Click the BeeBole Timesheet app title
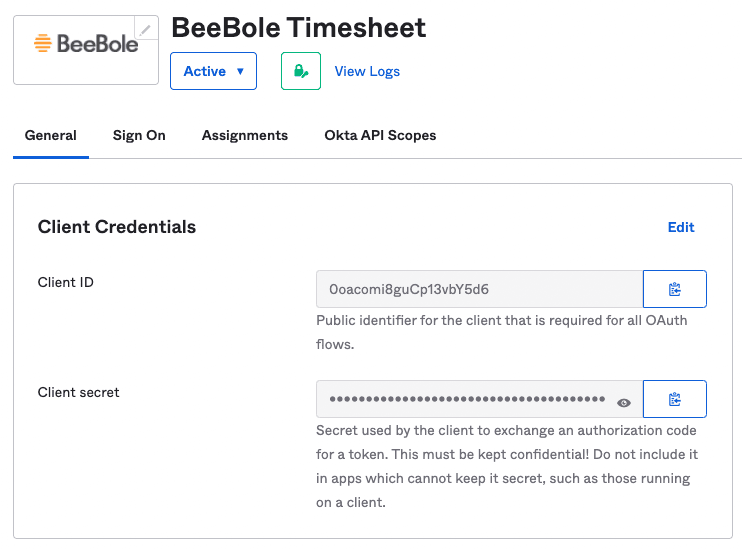Screen dimensions: 742x549 (299, 27)
